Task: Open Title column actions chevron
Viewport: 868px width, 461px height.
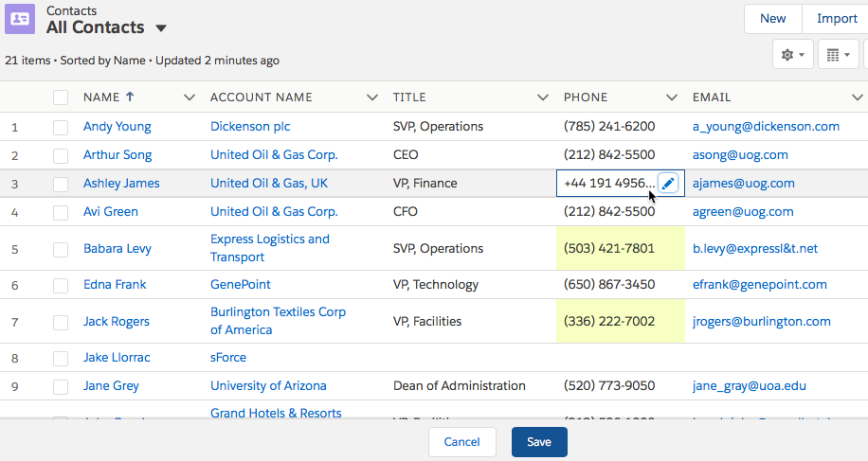Action: pyautogui.click(x=542, y=98)
